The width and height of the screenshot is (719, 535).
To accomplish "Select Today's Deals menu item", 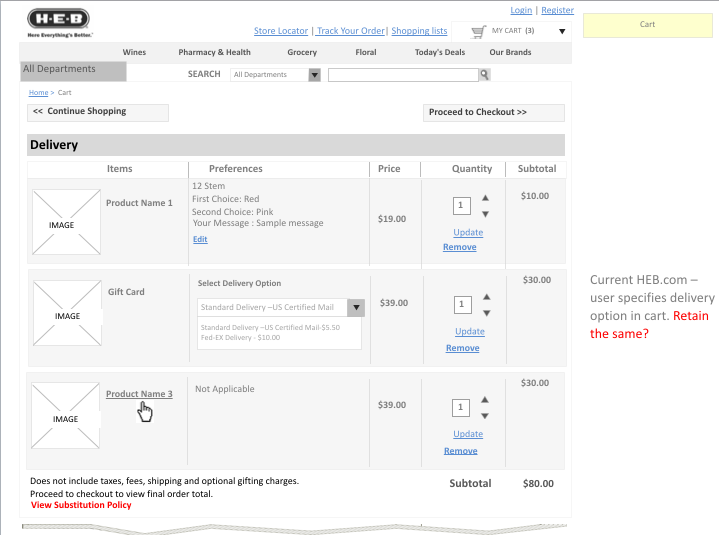I will [440, 52].
